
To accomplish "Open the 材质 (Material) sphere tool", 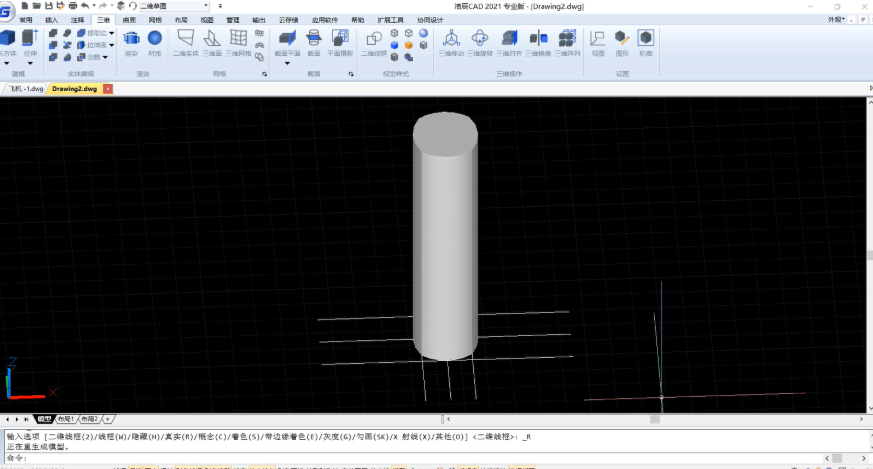I will pyautogui.click(x=155, y=39).
